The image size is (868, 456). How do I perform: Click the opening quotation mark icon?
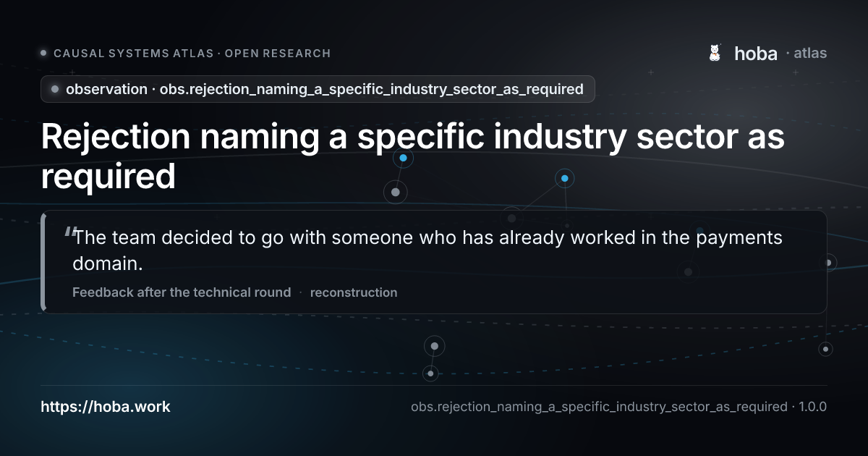pyautogui.click(x=69, y=233)
